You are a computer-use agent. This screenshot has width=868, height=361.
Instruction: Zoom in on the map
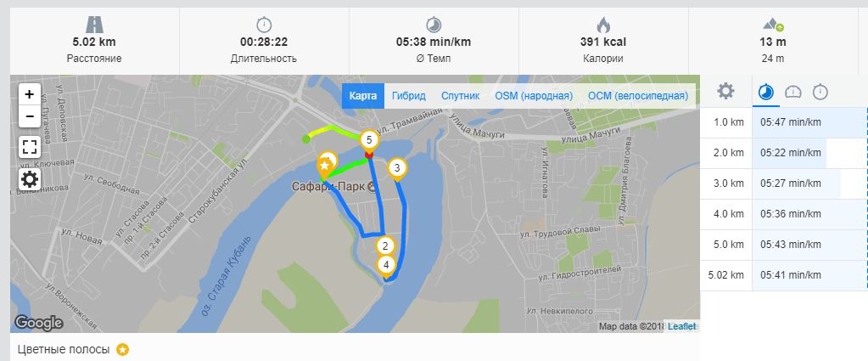[x=30, y=93]
